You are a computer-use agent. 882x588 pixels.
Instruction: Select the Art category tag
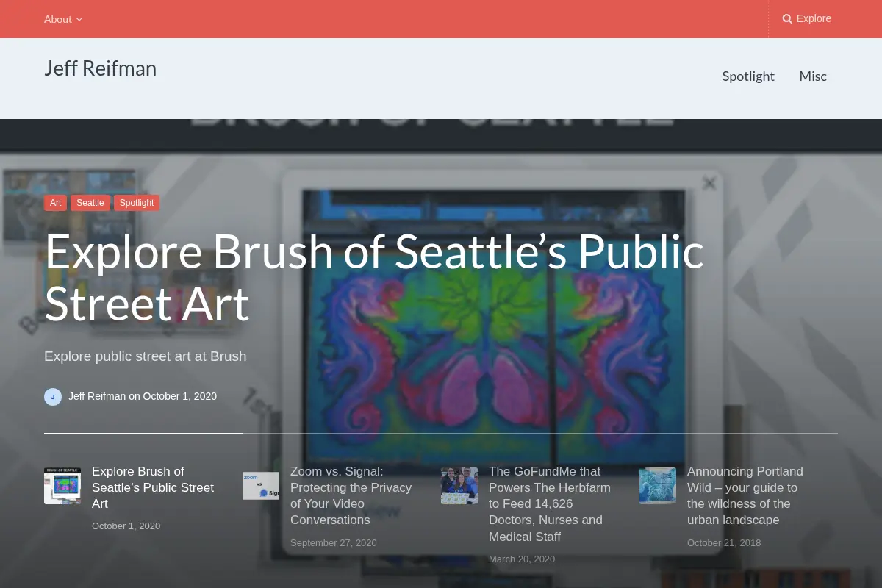[x=56, y=203]
